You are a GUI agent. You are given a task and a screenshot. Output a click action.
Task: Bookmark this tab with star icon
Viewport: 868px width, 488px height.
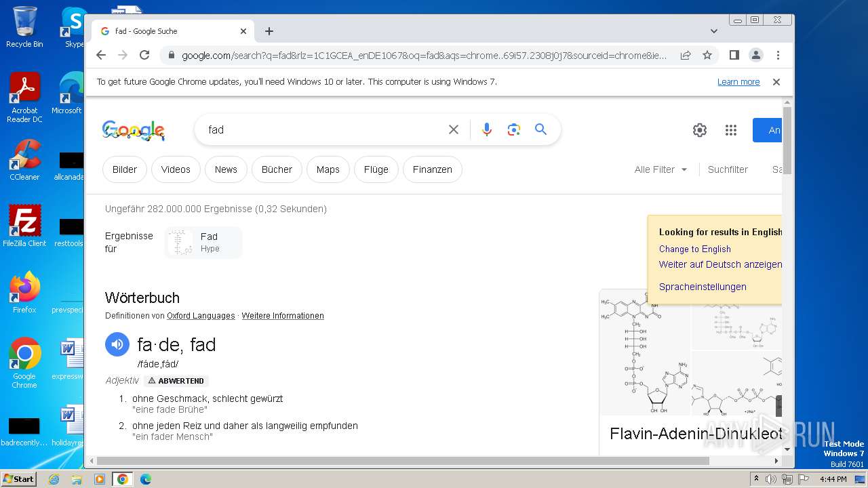click(707, 55)
